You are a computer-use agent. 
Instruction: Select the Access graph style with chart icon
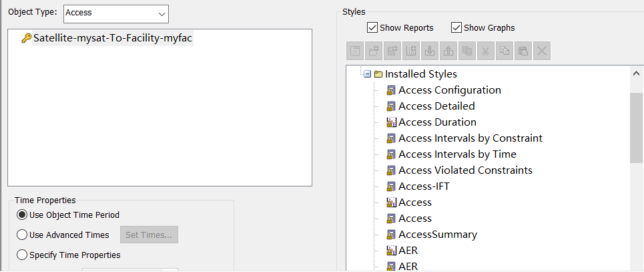(x=415, y=202)
